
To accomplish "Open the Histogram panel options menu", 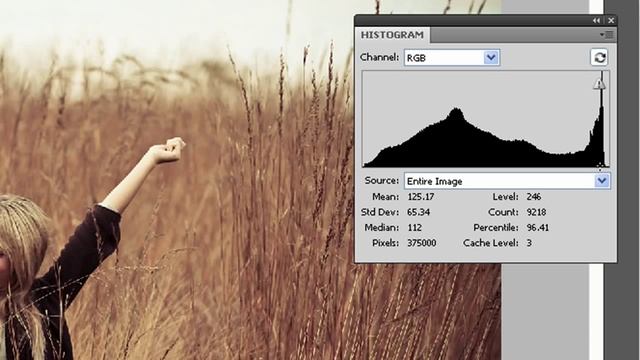I will pyautogui.click(x=606, y=35).
